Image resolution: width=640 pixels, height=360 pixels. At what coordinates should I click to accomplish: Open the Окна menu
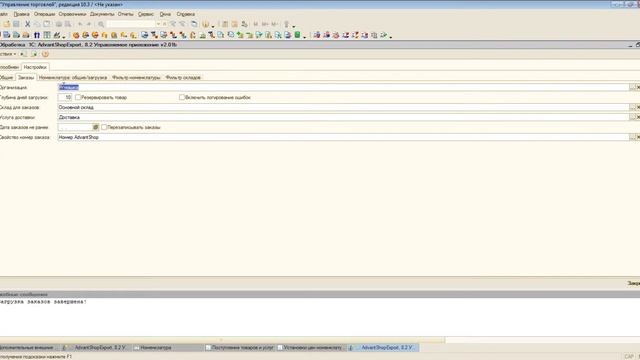pyautogui.click(x=165, y=14)
